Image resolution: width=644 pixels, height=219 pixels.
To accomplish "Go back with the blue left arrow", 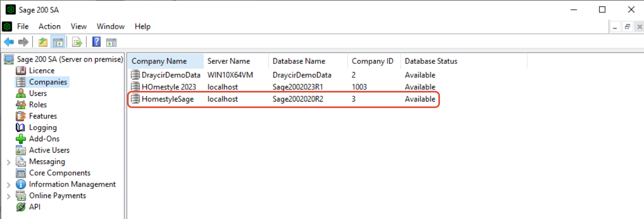I will tap(9, 42).
